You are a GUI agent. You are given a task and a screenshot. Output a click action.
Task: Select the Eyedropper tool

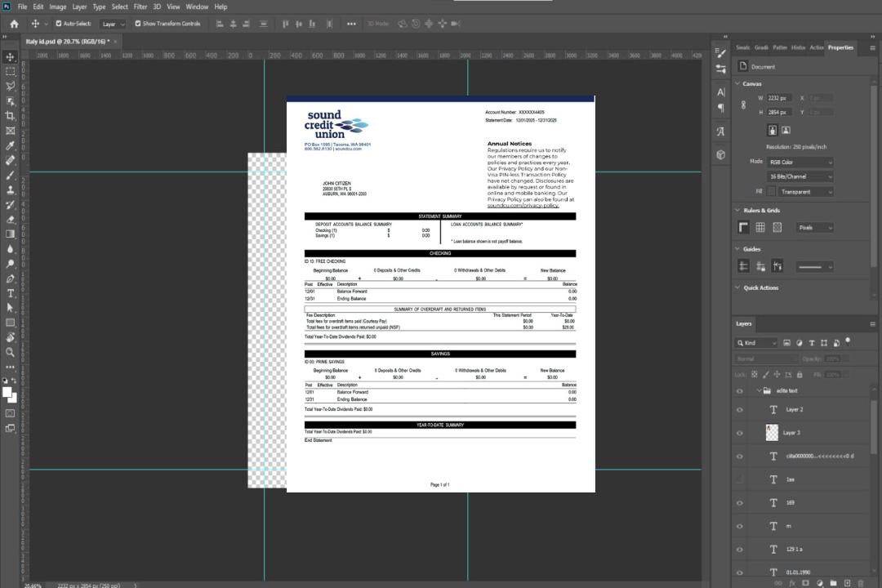pyautogui.click(x=10, y=145)
